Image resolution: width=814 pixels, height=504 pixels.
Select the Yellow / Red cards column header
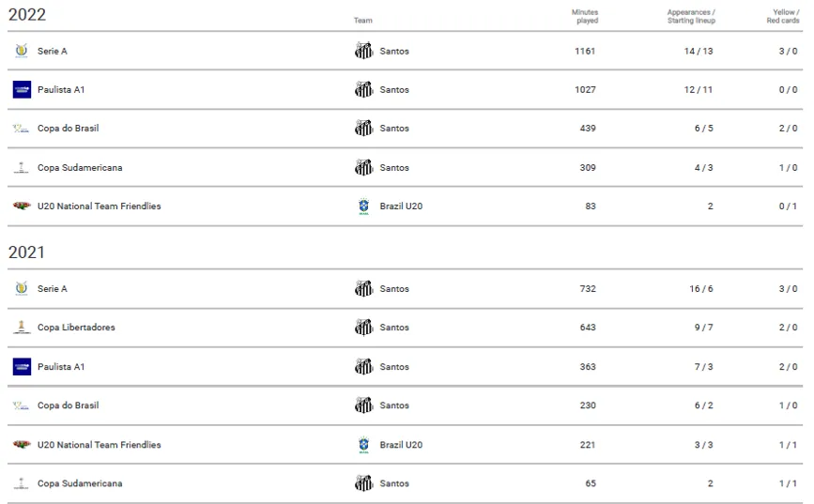[x=783, y=16]
